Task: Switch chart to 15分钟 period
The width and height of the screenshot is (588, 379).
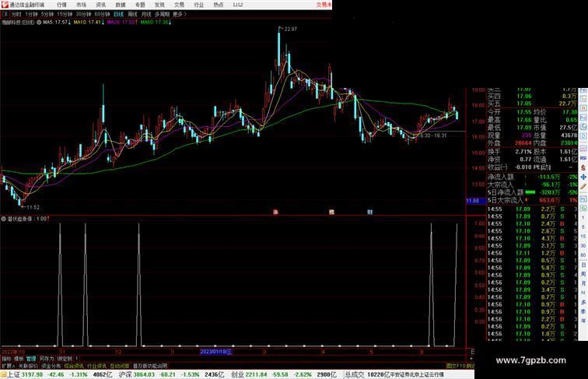Action: tap(65, 14)
